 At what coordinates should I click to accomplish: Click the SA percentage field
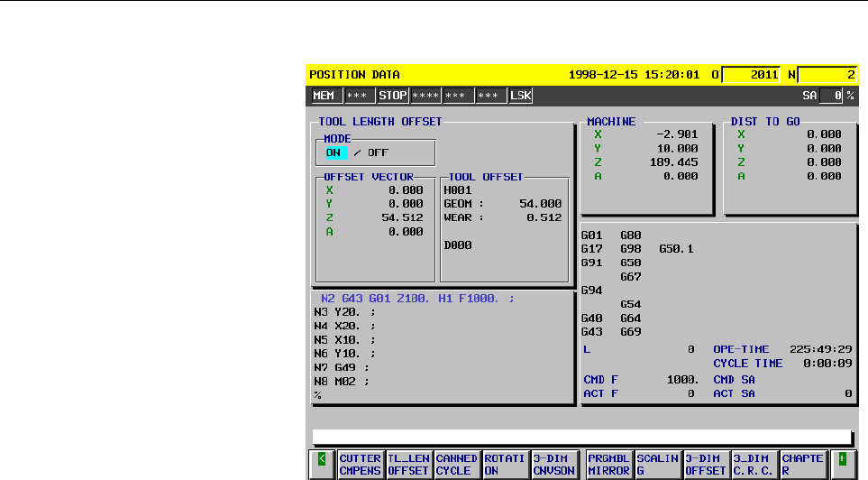(x=831, y=96)
